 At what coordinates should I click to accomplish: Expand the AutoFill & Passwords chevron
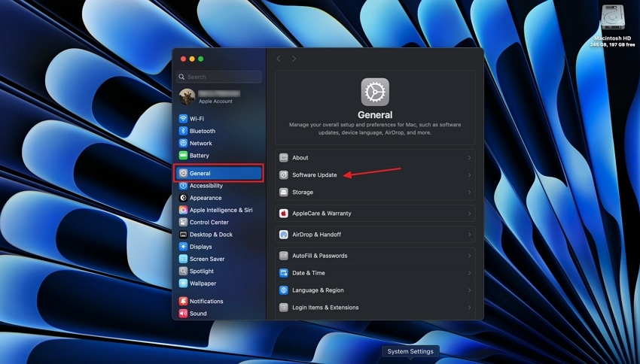(469, 256)
